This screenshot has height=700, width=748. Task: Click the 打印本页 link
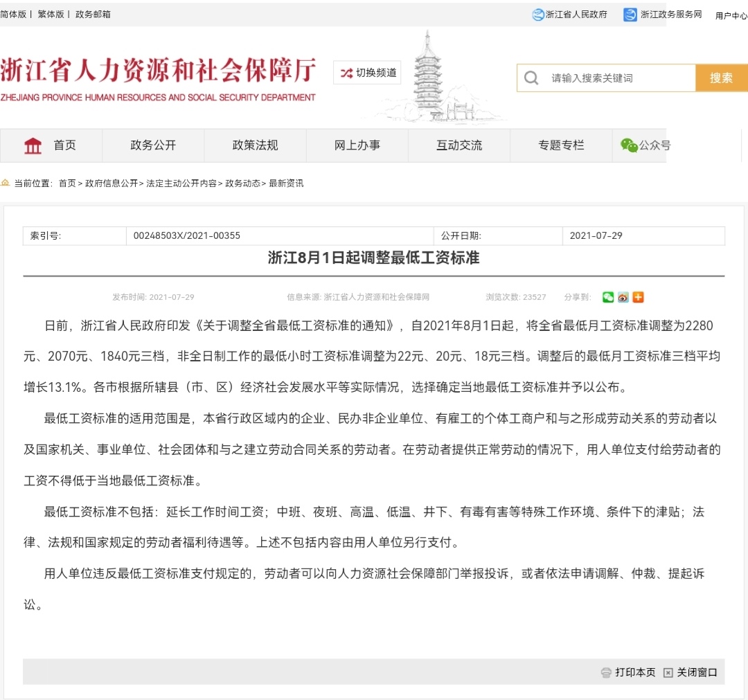point(635,672)
